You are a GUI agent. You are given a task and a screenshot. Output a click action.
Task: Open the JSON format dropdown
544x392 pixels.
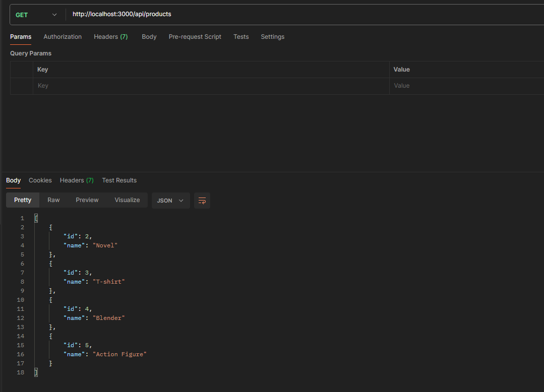point(171,201)
